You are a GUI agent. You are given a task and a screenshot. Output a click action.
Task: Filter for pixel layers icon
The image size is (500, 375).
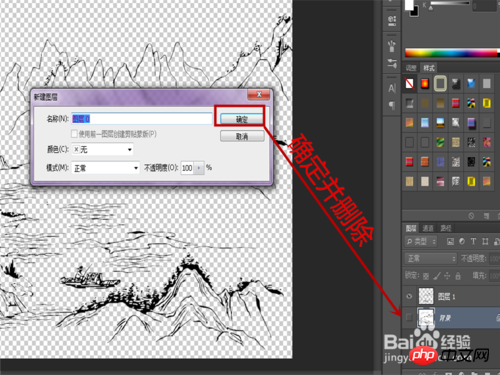450,241
